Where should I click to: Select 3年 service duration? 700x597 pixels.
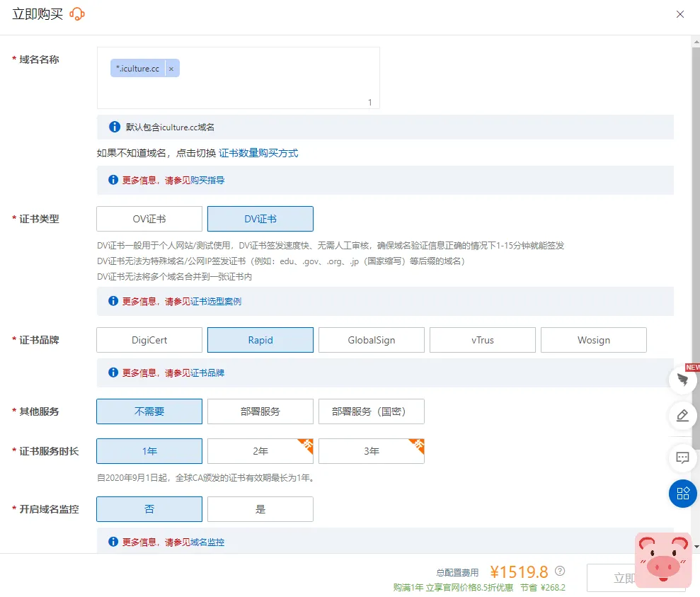372,451
